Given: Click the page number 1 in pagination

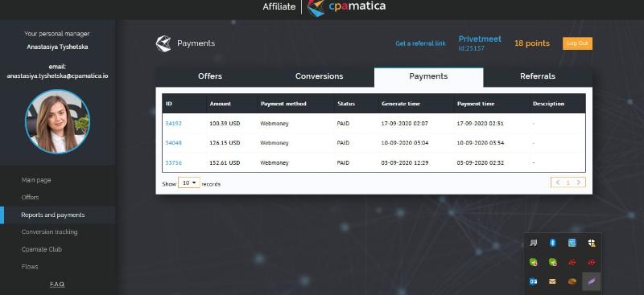Looking at the screenshot, I should click(568, 183).
